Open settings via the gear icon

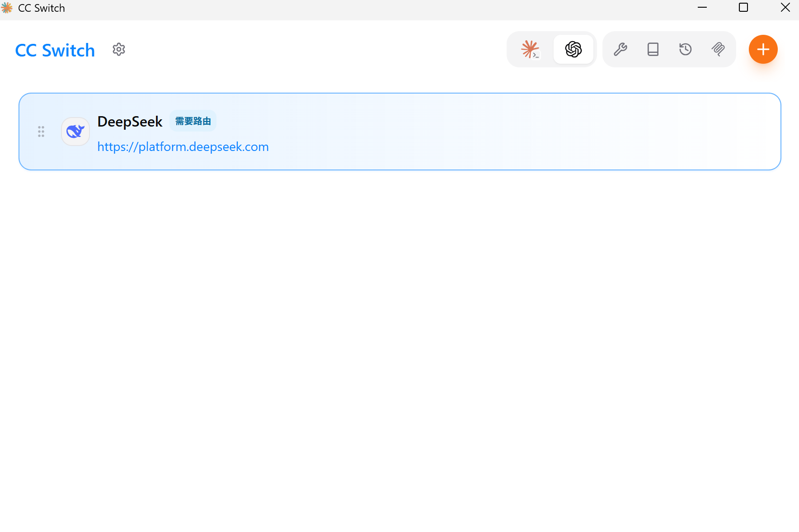pos(119,49)
